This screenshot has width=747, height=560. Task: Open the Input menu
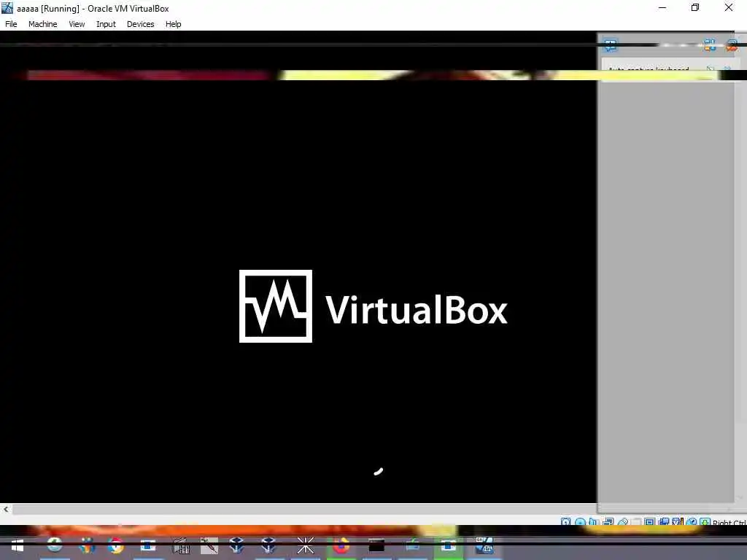pyautogui.click(x=106, y=24)
